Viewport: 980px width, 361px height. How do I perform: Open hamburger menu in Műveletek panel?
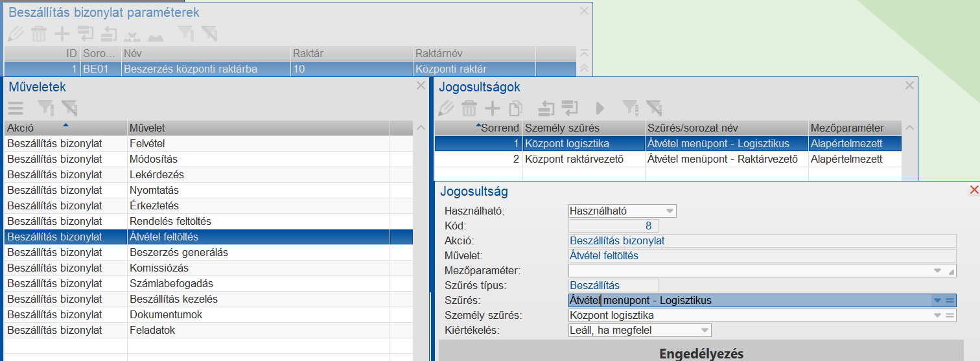point(16,108)
